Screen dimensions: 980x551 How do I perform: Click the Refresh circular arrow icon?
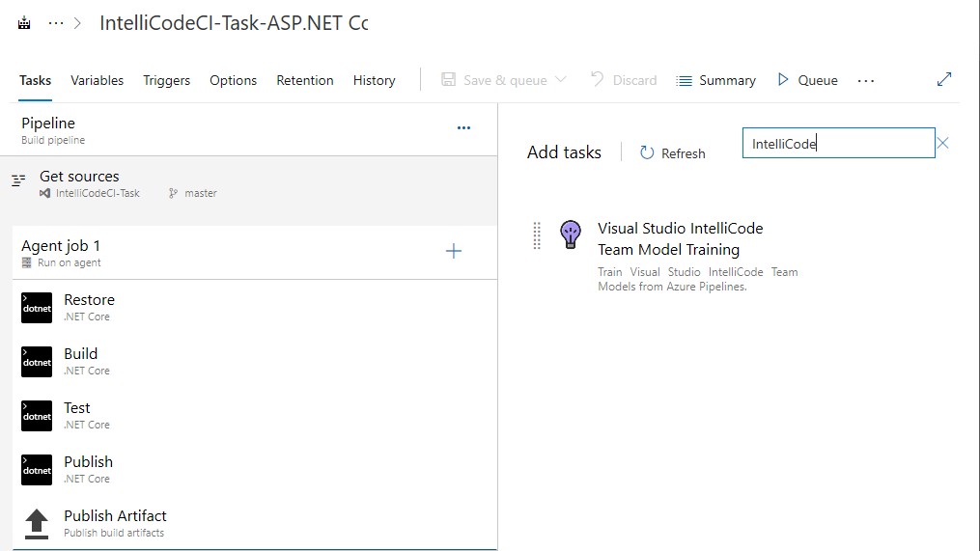tap(647, 152)
